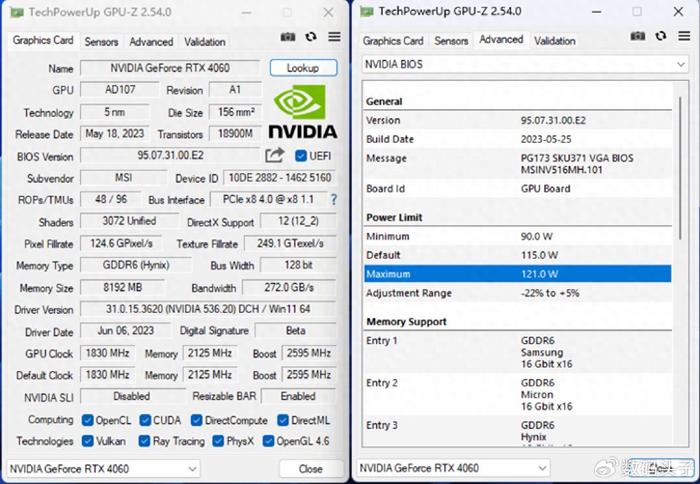The image size is (700, 484).
Task: Open Validation tab in right window
Action: click(555, 41)
